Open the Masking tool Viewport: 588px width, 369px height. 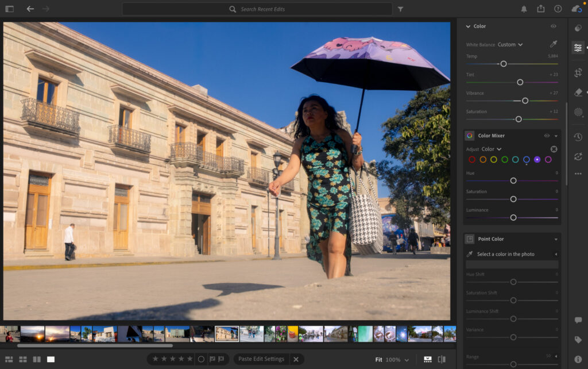point(578,112)
